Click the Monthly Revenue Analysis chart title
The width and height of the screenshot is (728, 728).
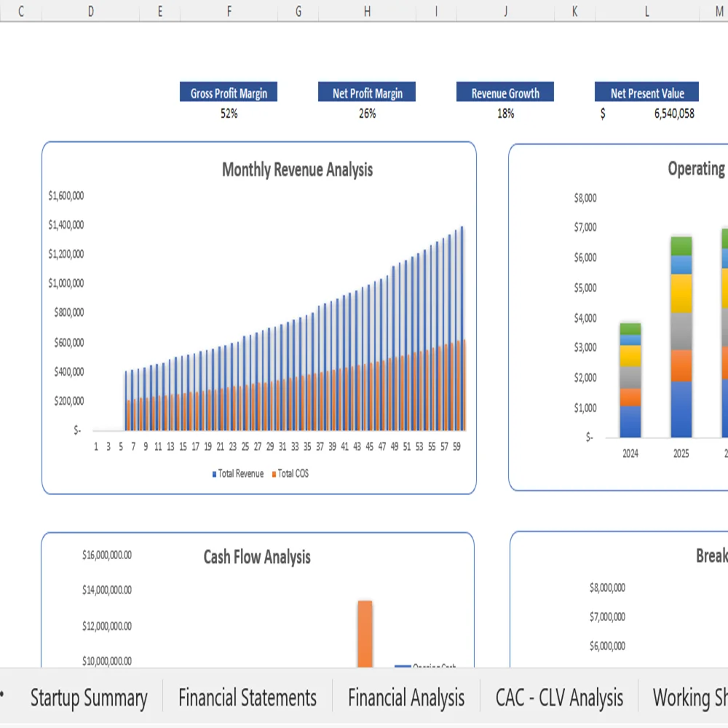point(296,170)
